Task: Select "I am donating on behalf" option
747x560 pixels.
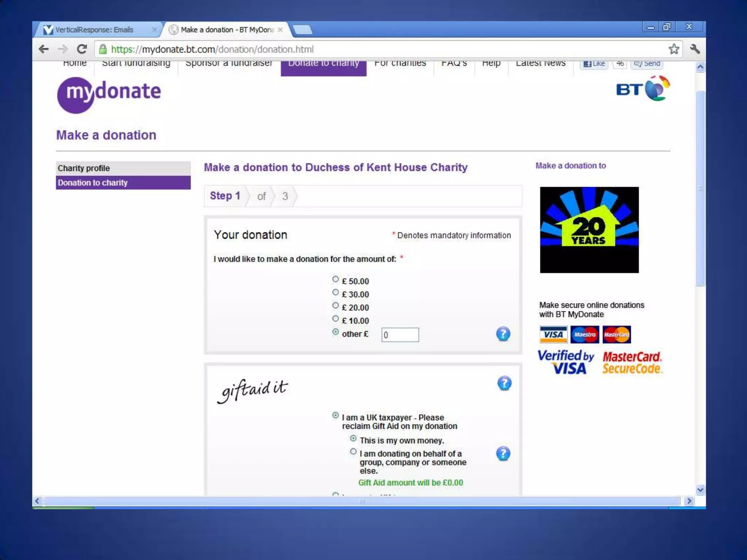Action: [x=353, y=452]
